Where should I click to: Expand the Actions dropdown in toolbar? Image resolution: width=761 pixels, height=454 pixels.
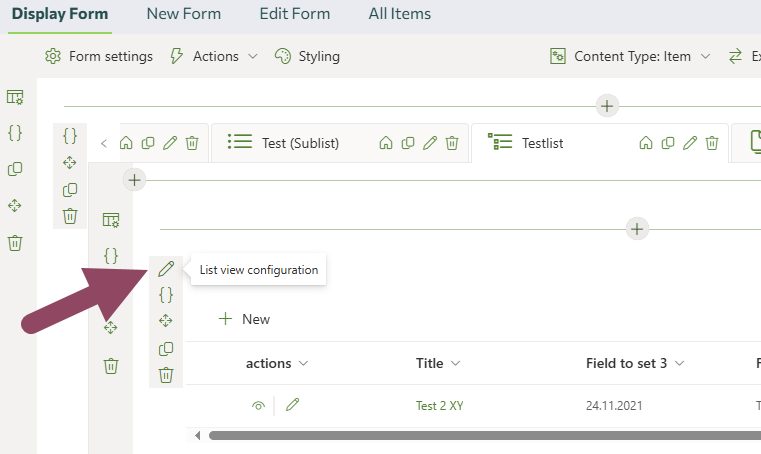tap(214, 56)
